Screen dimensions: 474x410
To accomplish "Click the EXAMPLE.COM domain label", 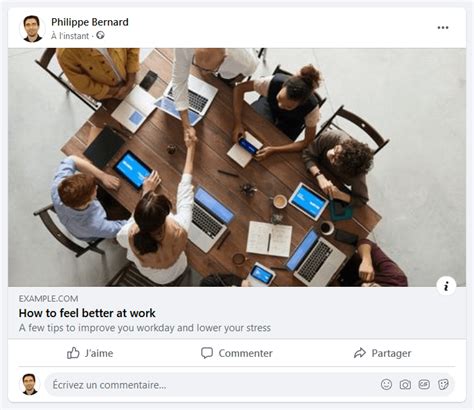I will [49, 299].
